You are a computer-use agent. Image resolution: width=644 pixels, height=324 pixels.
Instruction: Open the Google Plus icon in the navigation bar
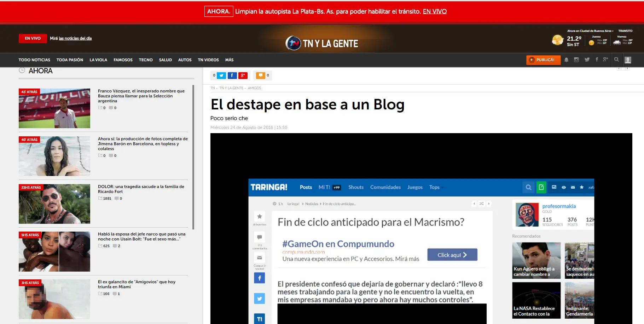(605, 59)
